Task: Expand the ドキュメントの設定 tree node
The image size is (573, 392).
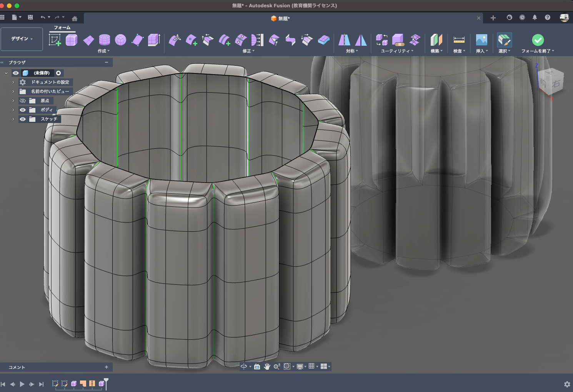Action: pyautogui.click(x=13, y=82)
